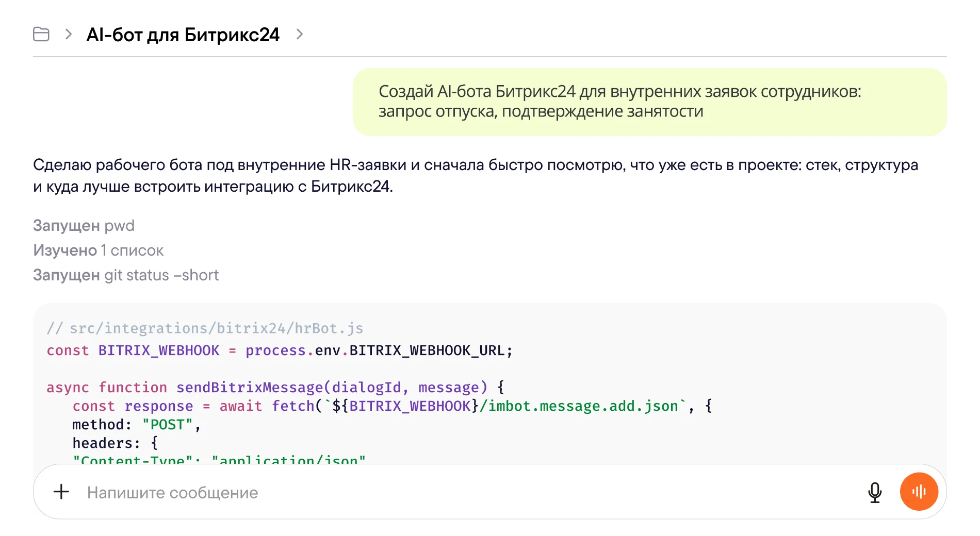Open the "AI-бот для Битрикс24" breadcrumb title
Image resolution: width=980 pixels, height=536 pixels.
[183, 35]
